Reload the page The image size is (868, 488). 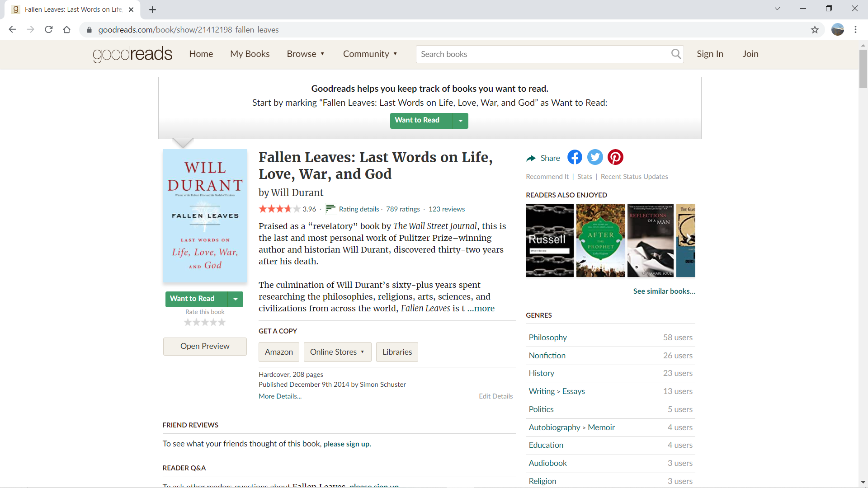point(49,30)
